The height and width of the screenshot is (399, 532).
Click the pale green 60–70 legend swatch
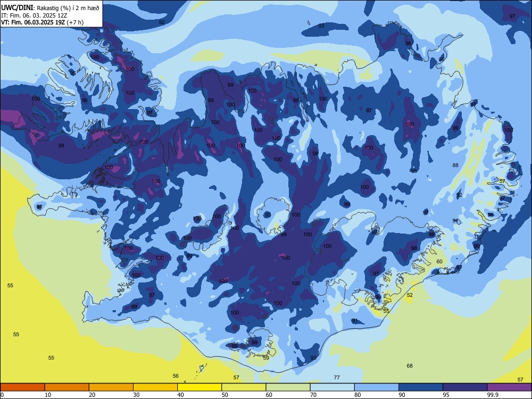(x=288, y=387)
